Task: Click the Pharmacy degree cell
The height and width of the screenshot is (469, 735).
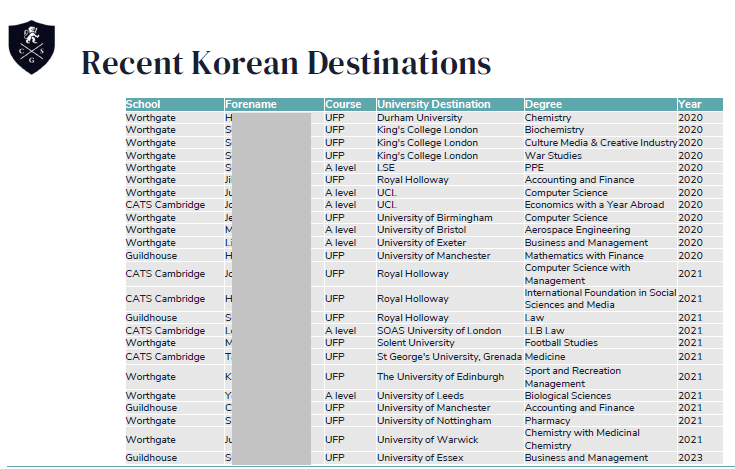Action: (x=600, y=421)
